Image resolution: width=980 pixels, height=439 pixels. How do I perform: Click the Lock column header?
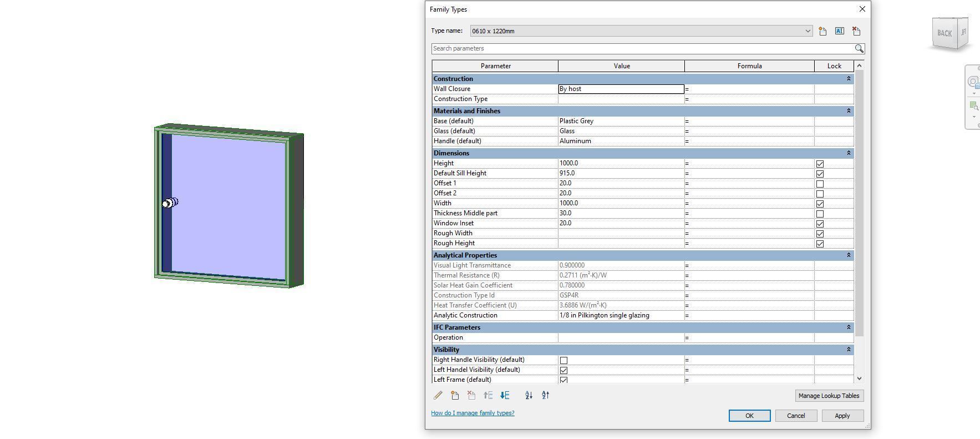click(834, 66)
